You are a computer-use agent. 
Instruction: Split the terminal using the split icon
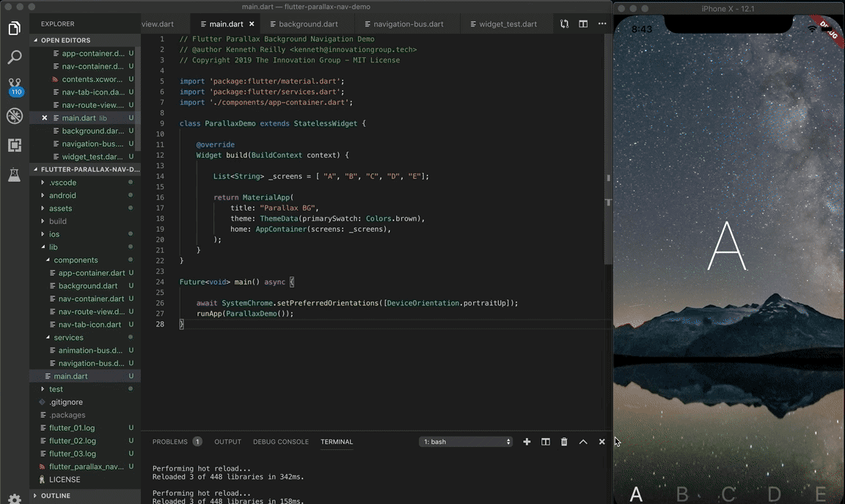tap(545, 442)
